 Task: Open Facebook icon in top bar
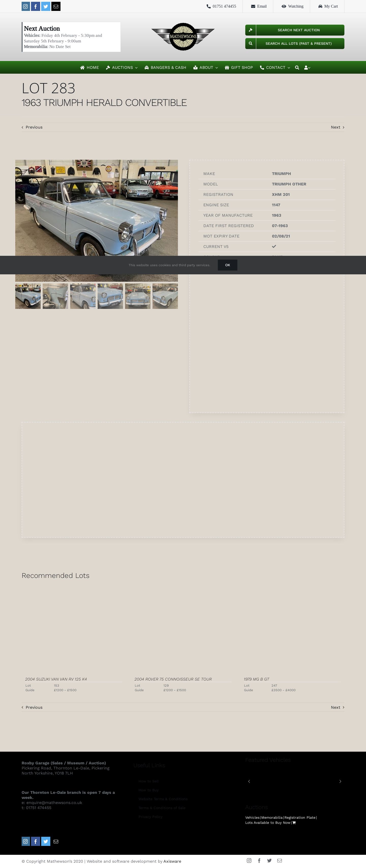click(x=35, y=6)
